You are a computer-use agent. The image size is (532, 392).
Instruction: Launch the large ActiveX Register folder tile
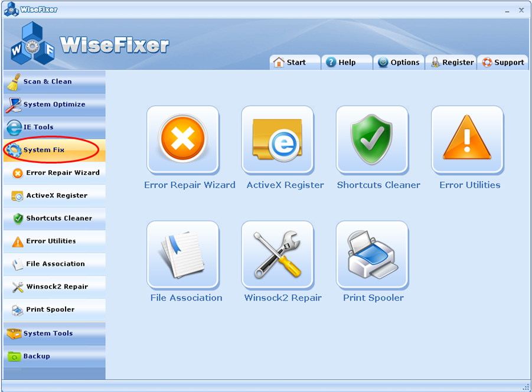coord(278,139)
